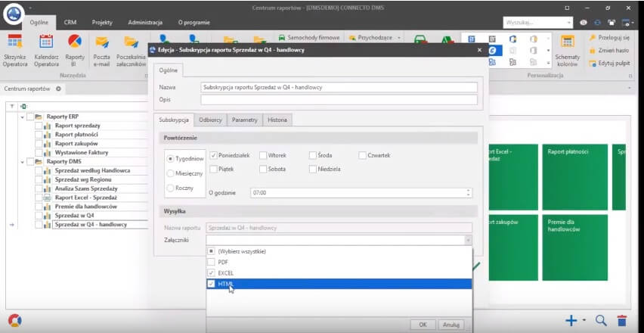
Task: Collapse the Raporty ERP tree node
Action: [x=23, y=117]
